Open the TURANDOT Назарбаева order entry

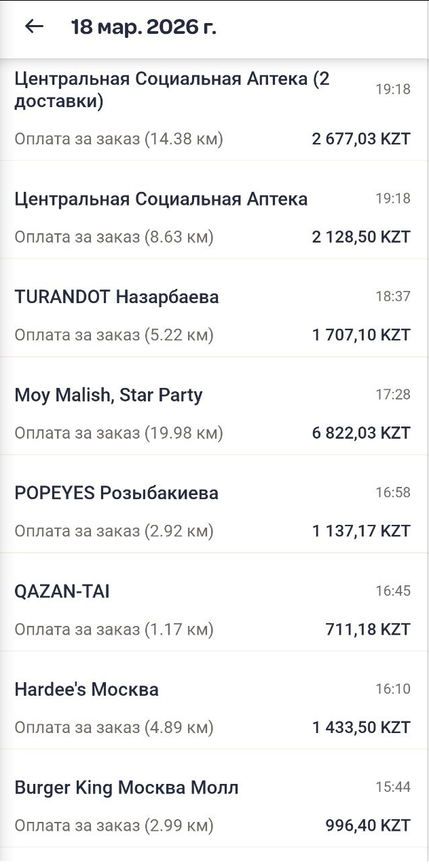pyautogui.click(x=214, y=308)
